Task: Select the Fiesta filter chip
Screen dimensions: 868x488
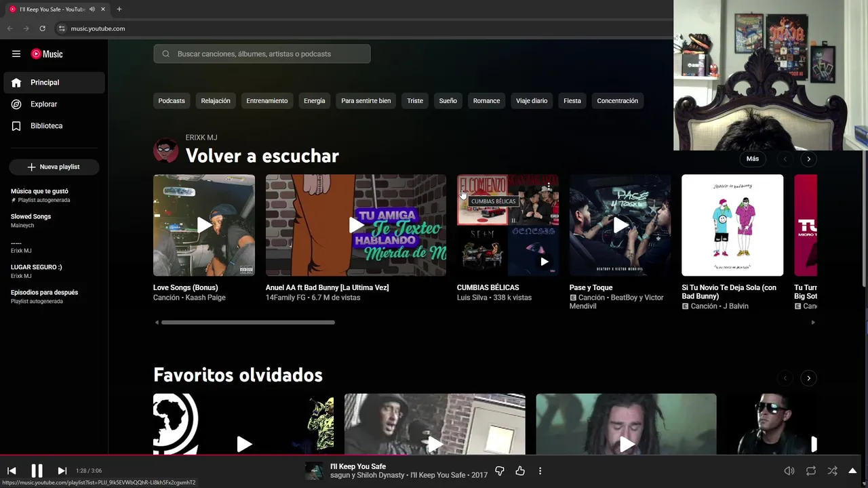Action: point(572,101)
